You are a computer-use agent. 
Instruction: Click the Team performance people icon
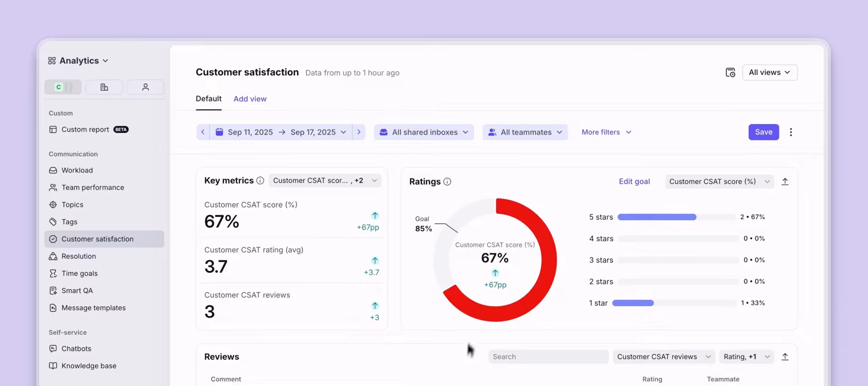[x=53, y=188]
